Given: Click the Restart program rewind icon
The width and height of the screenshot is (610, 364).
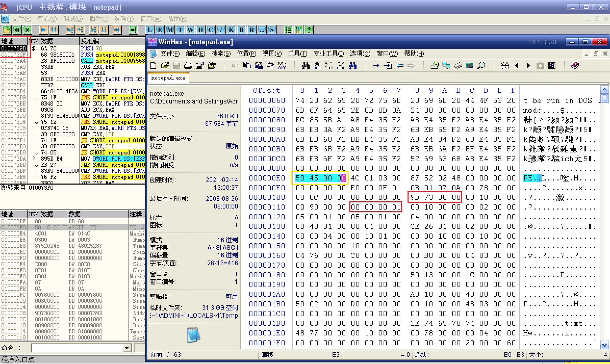Looking at the screenshot, I should [17, 30].
